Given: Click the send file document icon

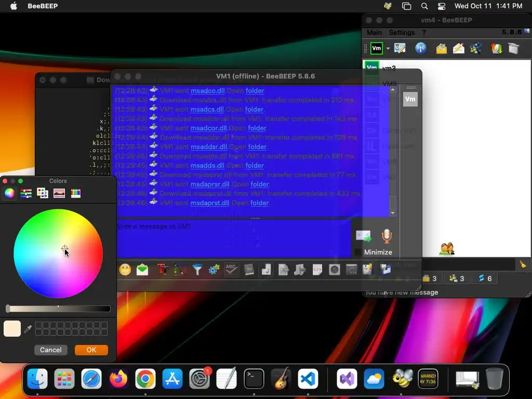Looking at the screenshot, I should [x=283, y=270].
